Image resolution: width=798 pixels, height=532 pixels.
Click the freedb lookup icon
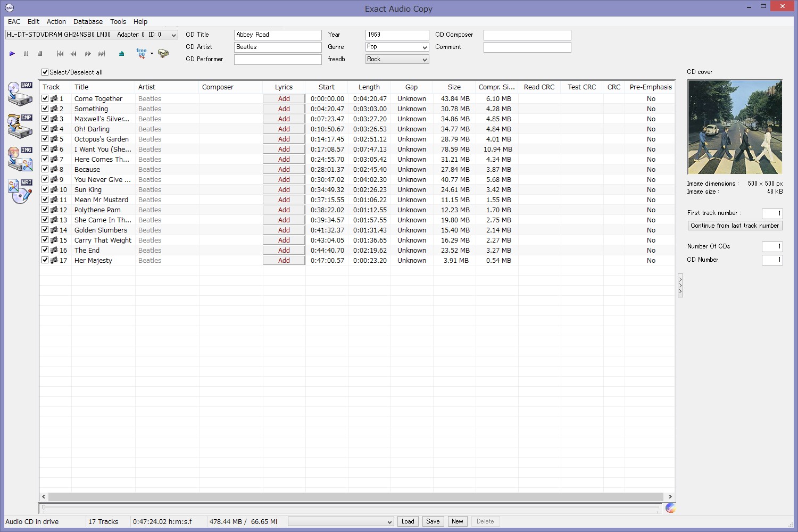(142, 53)
